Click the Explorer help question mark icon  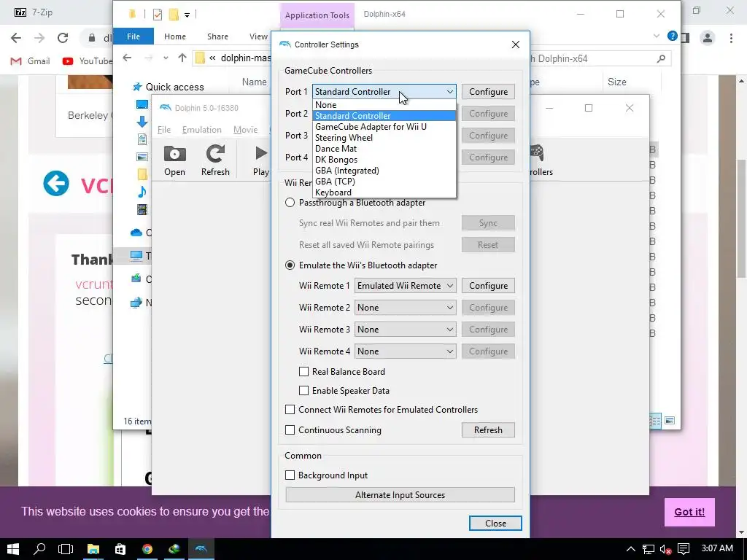click(672, 36)
